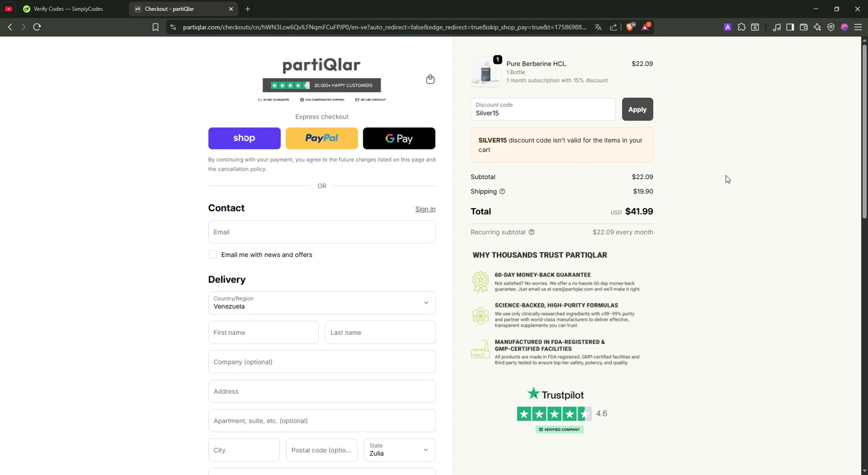
Task: Open the browser hamburger menu
Action: coord(858,27)
